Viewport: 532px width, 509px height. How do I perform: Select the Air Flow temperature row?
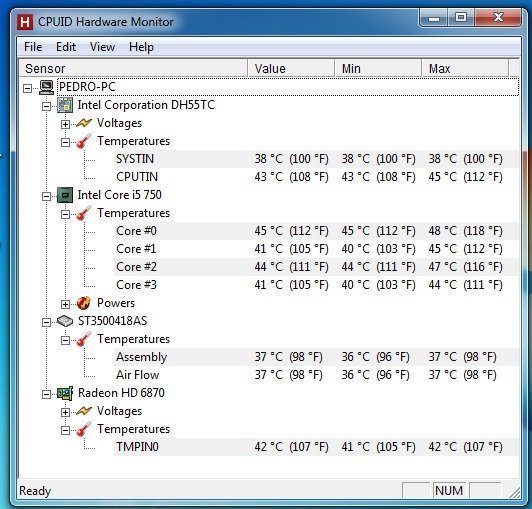pos(316,375)
